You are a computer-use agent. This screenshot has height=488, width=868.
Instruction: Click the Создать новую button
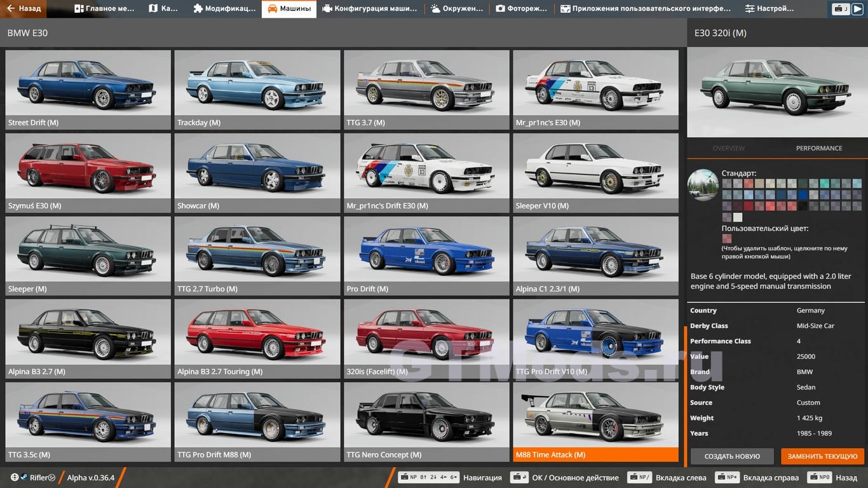coord(732,456)
